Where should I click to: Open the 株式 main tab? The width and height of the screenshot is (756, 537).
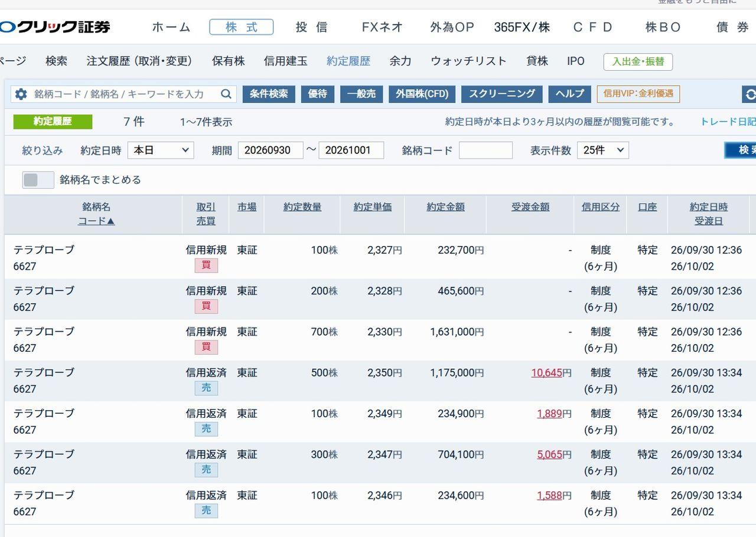(242, 27)
